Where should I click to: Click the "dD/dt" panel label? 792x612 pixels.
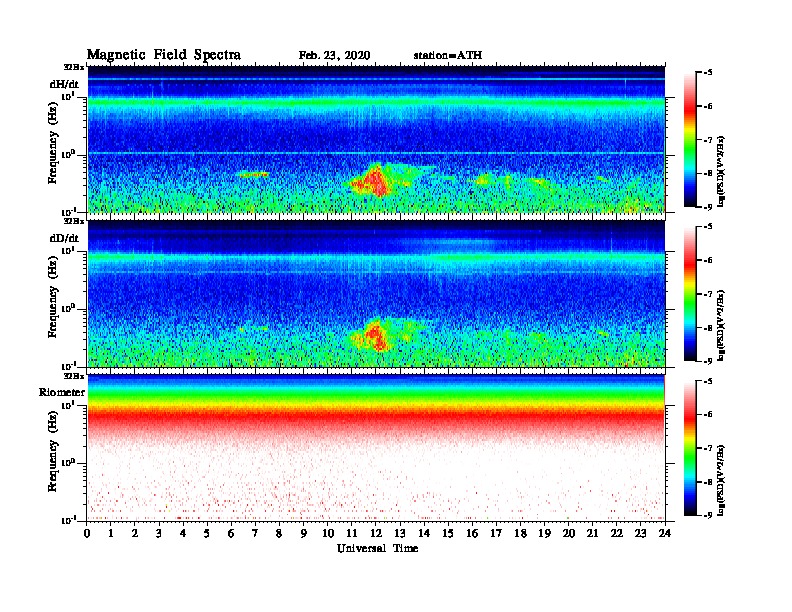[x=64, y=238]
